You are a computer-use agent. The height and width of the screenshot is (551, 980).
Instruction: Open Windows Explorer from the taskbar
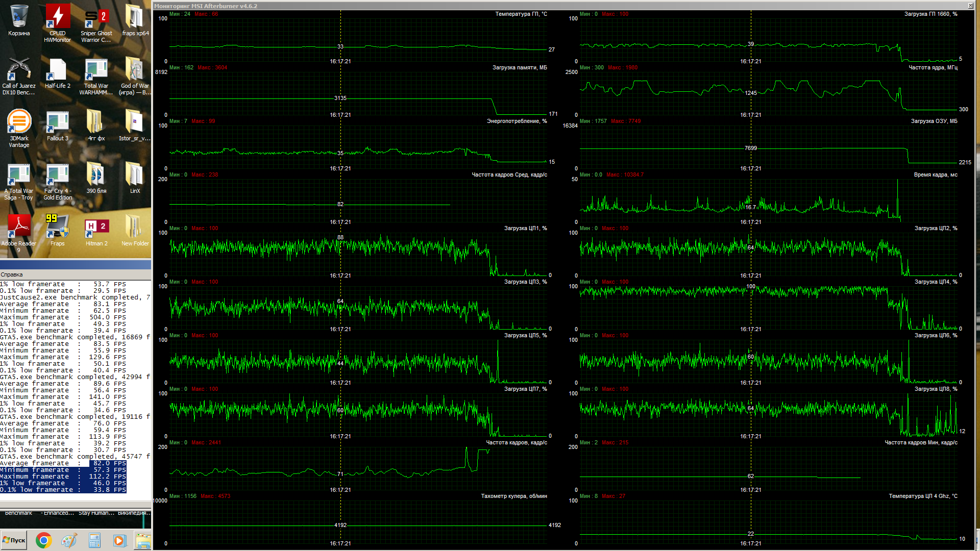click(143, 540)
